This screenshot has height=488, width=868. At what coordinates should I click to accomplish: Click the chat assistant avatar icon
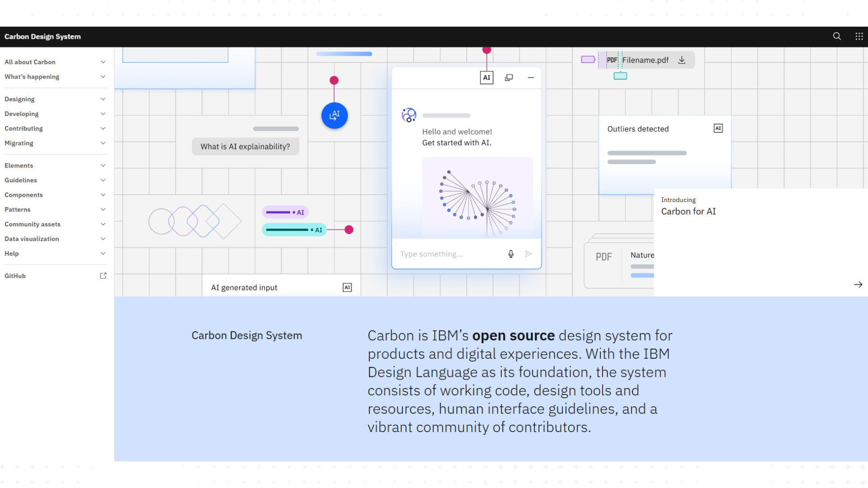pos(409,115)
